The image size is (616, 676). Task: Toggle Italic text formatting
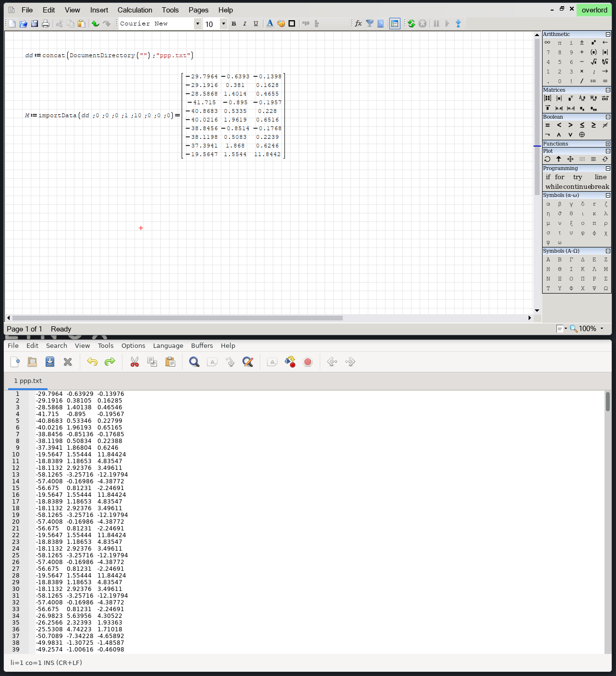tap(245, 24)
